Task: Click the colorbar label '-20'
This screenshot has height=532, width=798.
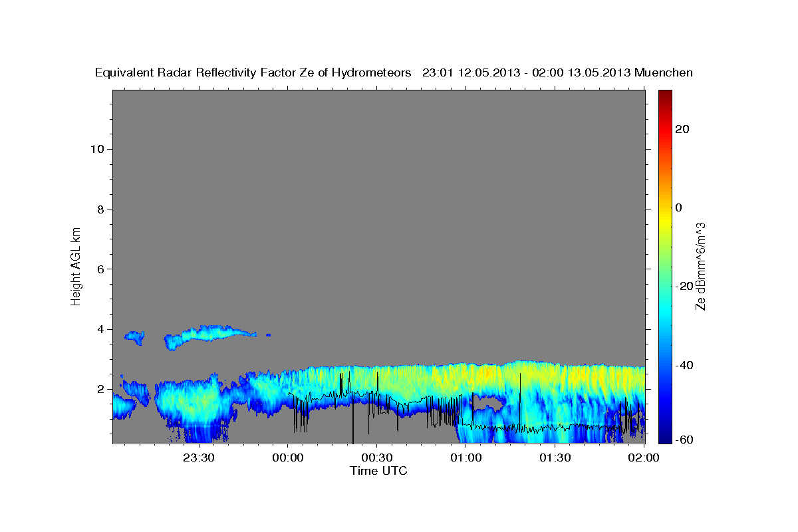Action: pyautogui.click(x=684, y=286)
